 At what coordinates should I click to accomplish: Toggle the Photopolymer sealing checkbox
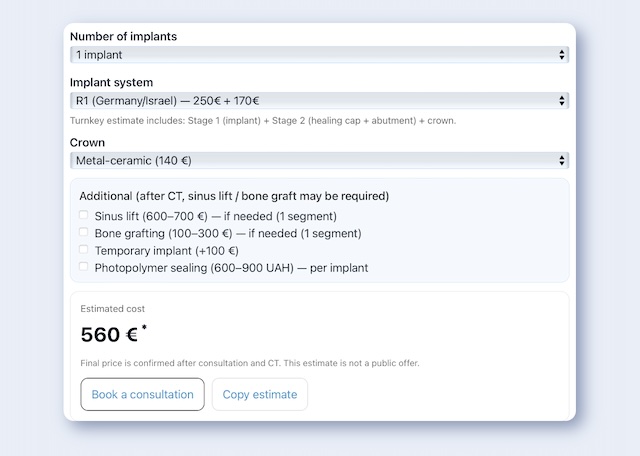pos(84,267)
